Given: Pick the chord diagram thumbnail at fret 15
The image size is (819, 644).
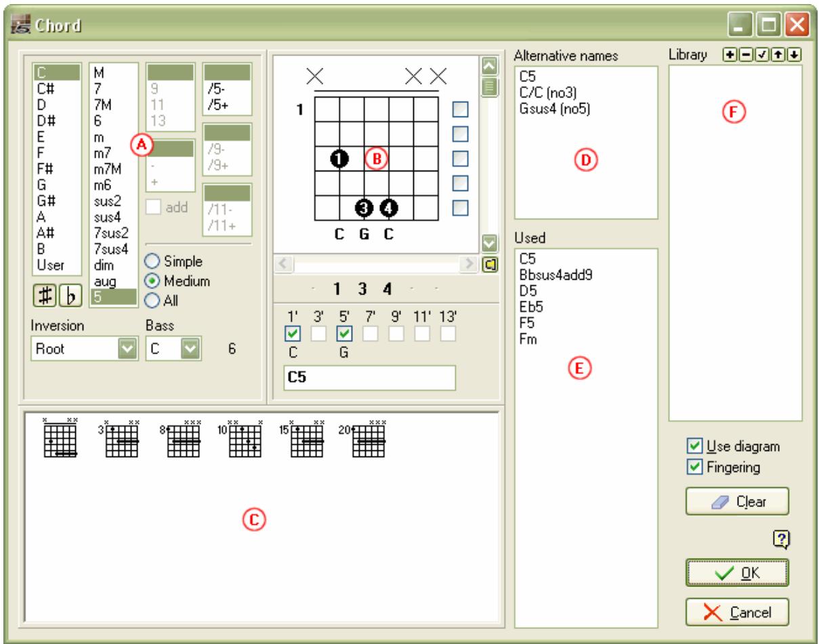Looking at the screenshot, I should [x=302, y=438].
